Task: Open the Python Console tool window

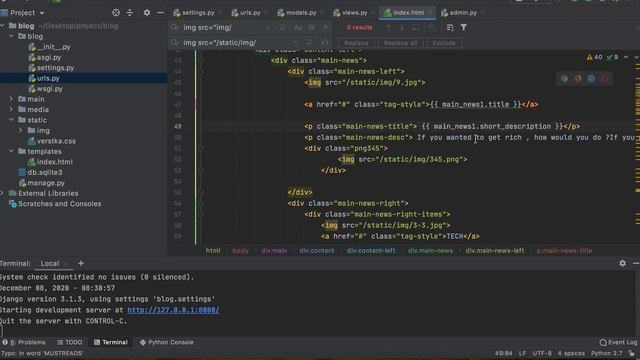Action: tap(167, 342)
